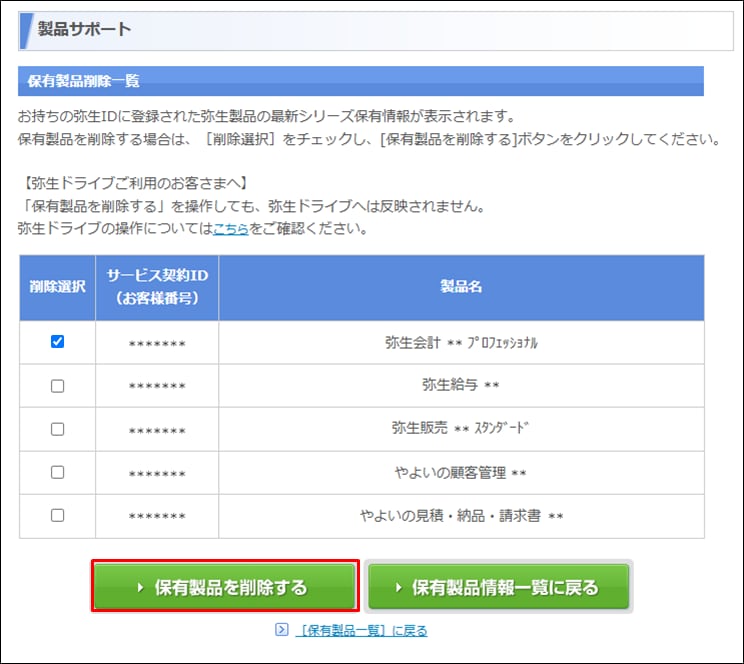Click the 製品名 column header
This screenshot has width=744, height=664.
(x=461, y=287)
